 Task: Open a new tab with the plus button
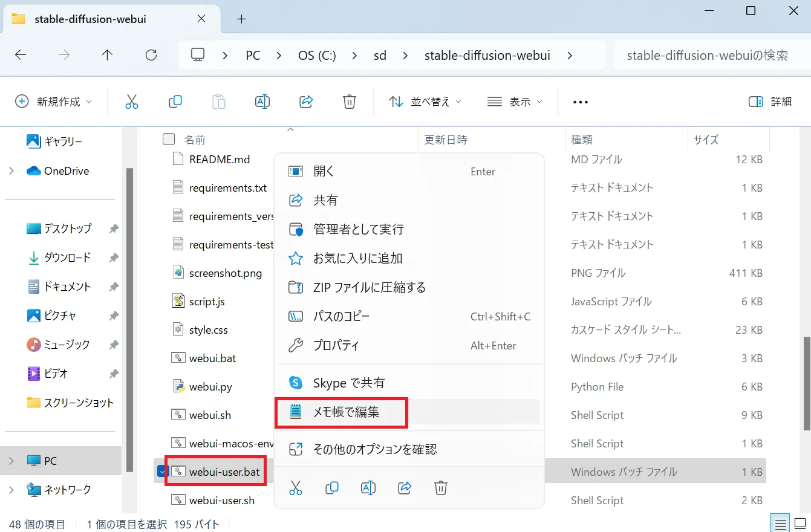(x=241, y=19)
